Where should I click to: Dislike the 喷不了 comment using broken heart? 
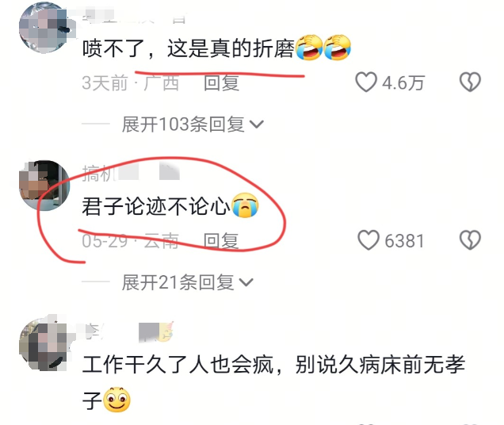470,82
